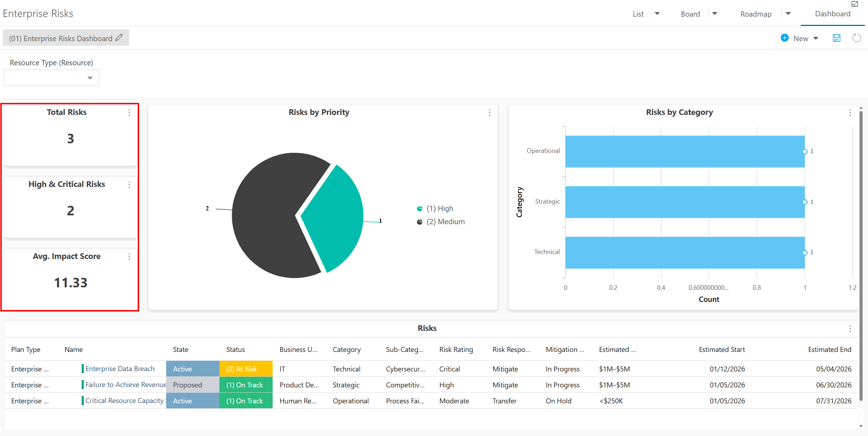Select the Dashboard tab

832,13
